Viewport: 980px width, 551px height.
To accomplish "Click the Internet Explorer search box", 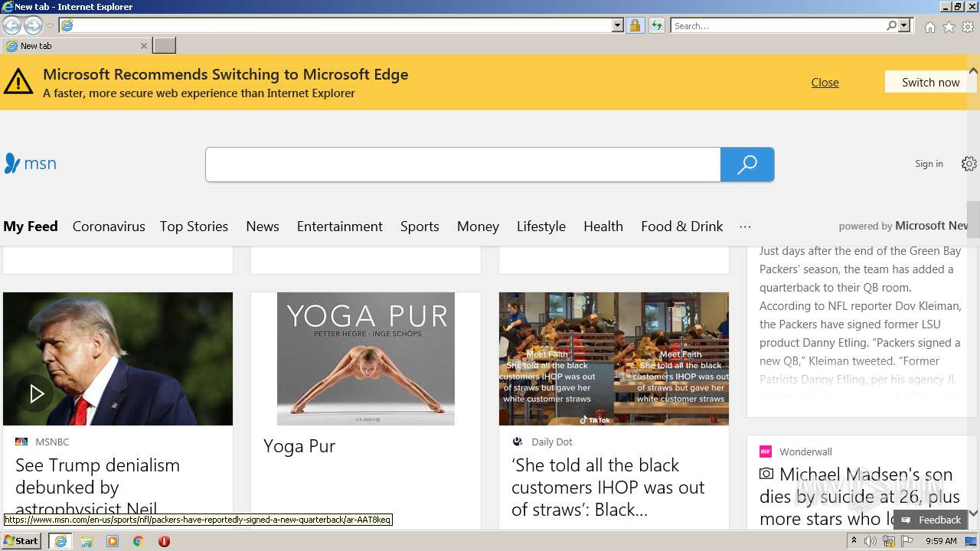I will 778,26.
